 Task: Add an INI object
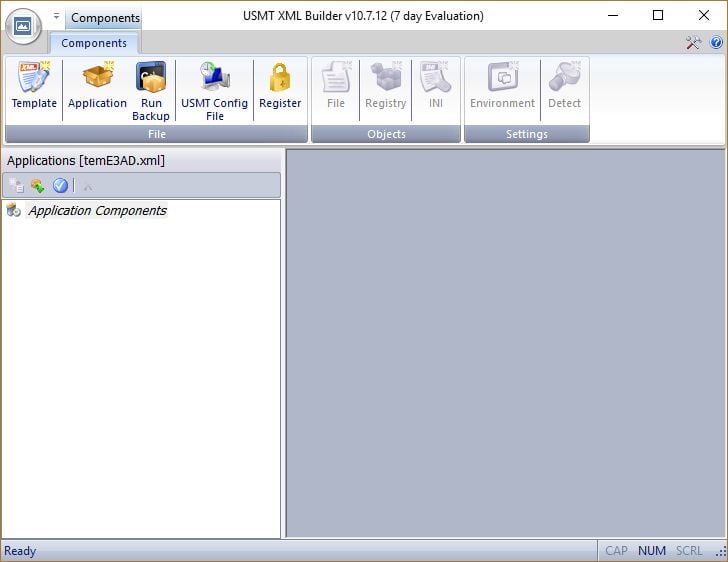(436, 87)
